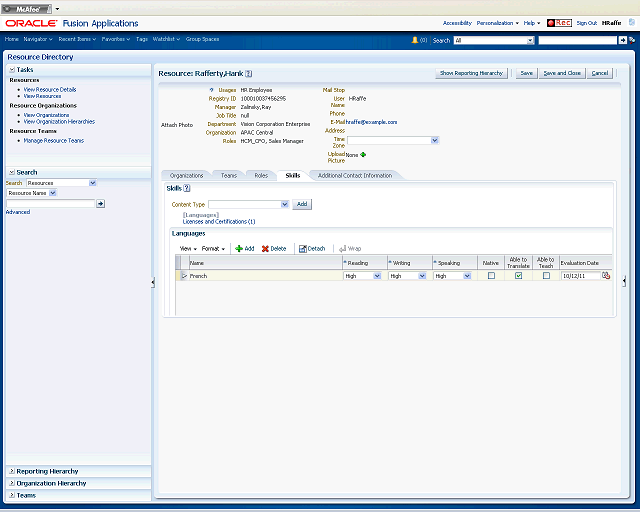Open Licenses and Certifications (1) link

pos(219,222)
